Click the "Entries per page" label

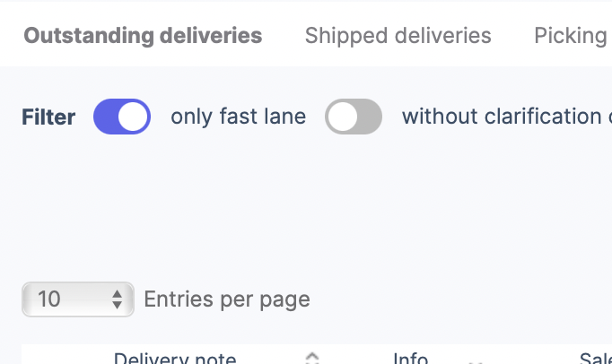click(227, 299)
